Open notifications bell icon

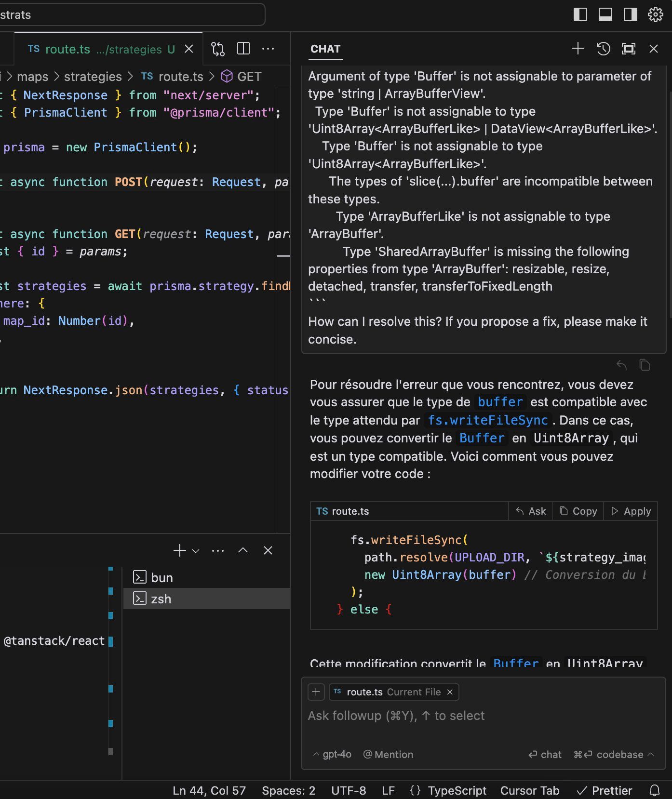[x=654, y=791]
